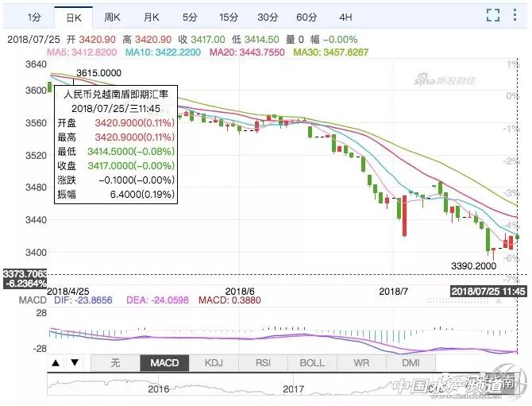Enter fullscreen chart view

tap(492, 15)
